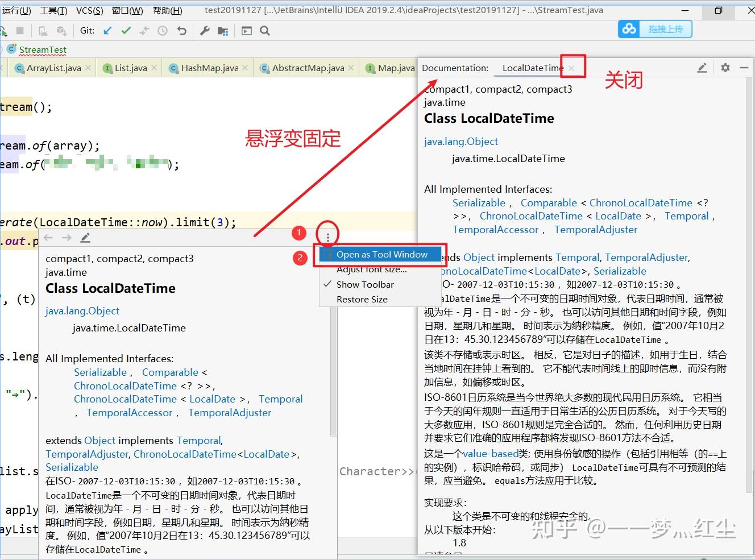Click back arrow in doc popup
This screenshot has height=560, width=755.
[x=48, y=238]
